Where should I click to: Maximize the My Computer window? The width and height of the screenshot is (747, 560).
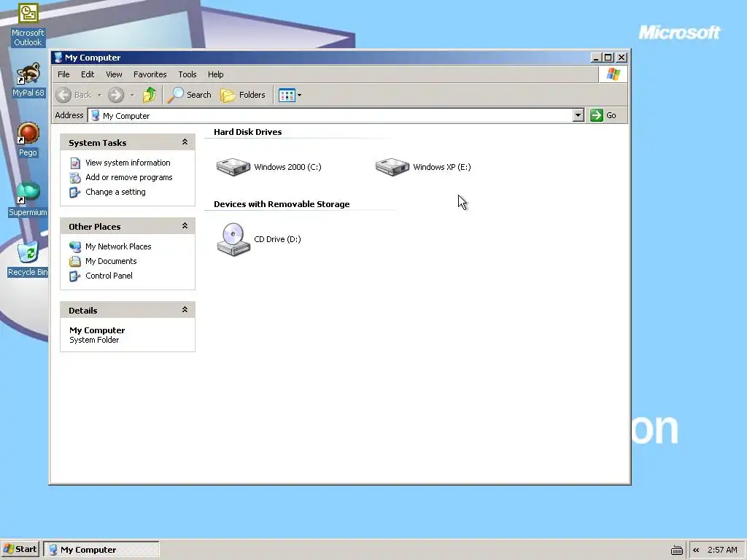pyautogui.click(x=608, y=58)
